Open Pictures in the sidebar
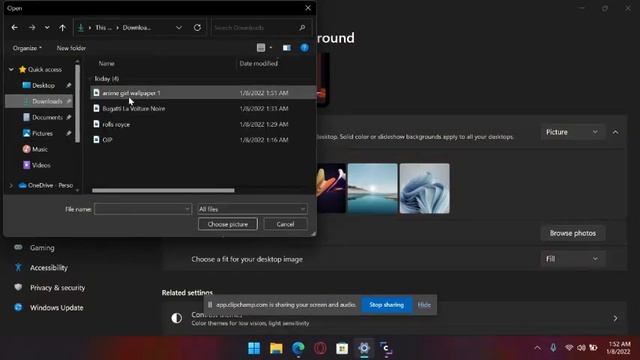This screenshot has height=360, width=640. click(x=42, y=133)
